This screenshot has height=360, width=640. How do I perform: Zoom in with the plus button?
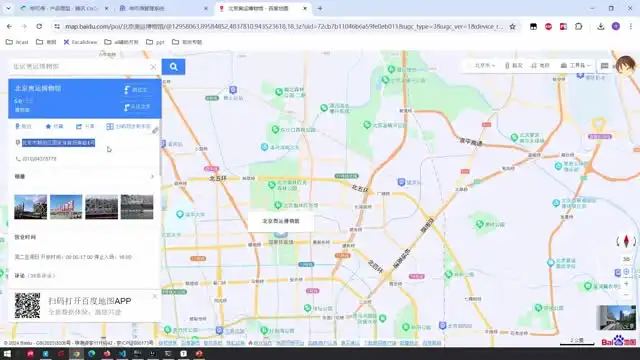[626, 283]
